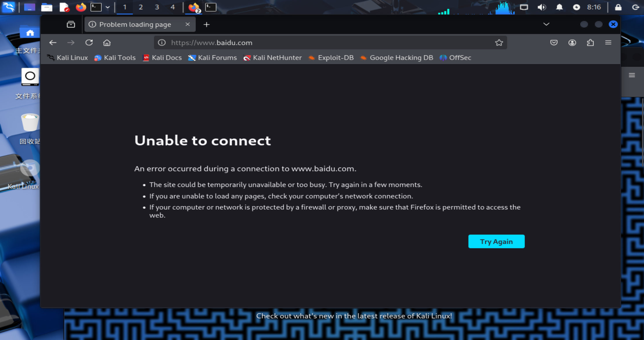Open Google Hacking DB bookmark
The image size is (644, 340).
(397, 58)
